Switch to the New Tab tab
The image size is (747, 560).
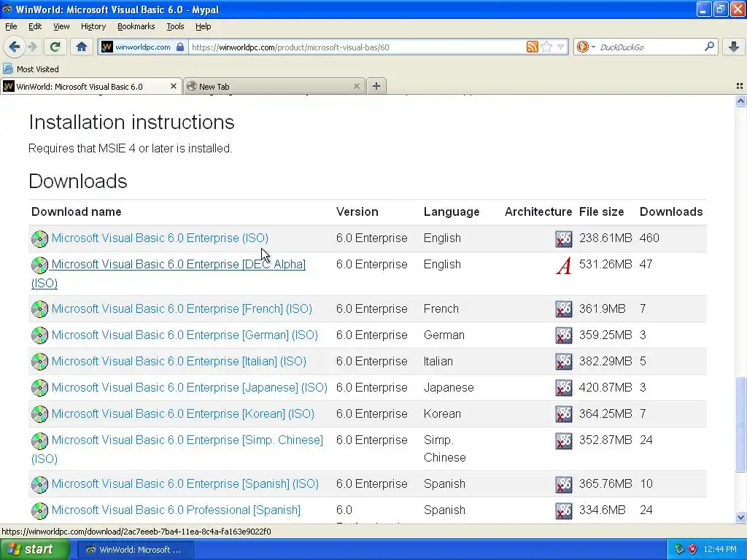coord(274,86)
